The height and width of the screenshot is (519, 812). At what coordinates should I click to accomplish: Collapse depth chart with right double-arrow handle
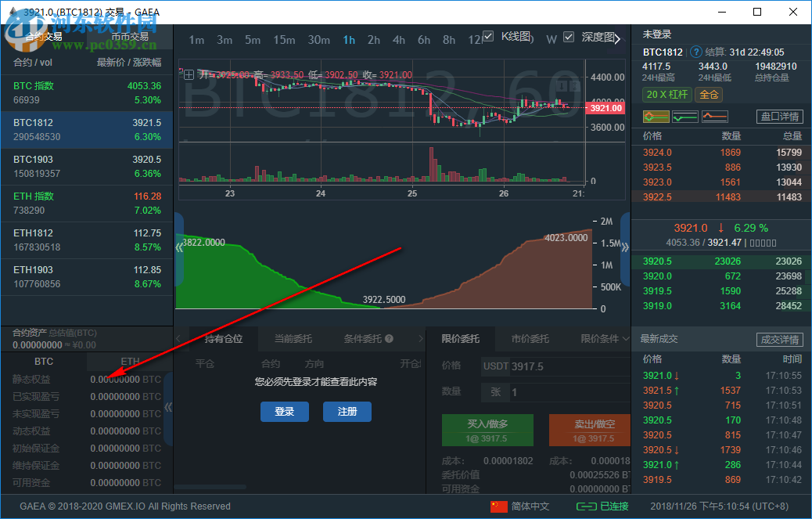625,247
